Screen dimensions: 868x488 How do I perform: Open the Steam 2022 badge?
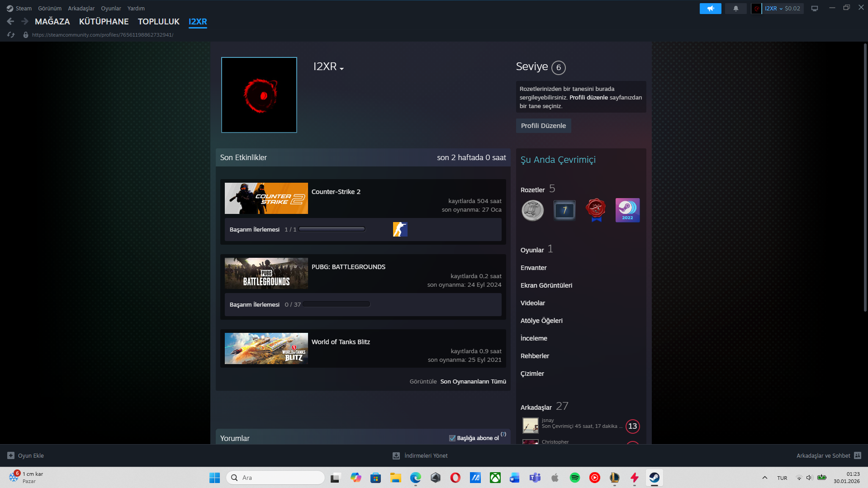(x=628, y=210)
